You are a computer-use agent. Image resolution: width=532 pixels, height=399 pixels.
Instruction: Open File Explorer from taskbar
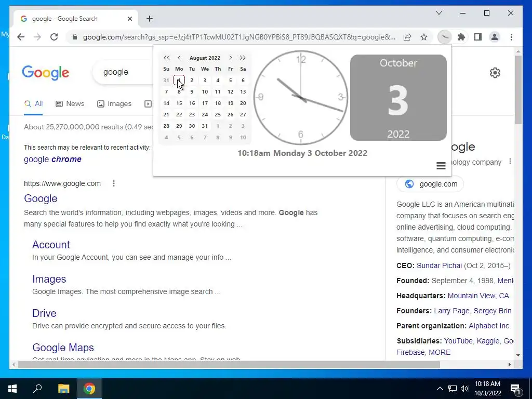63,389
